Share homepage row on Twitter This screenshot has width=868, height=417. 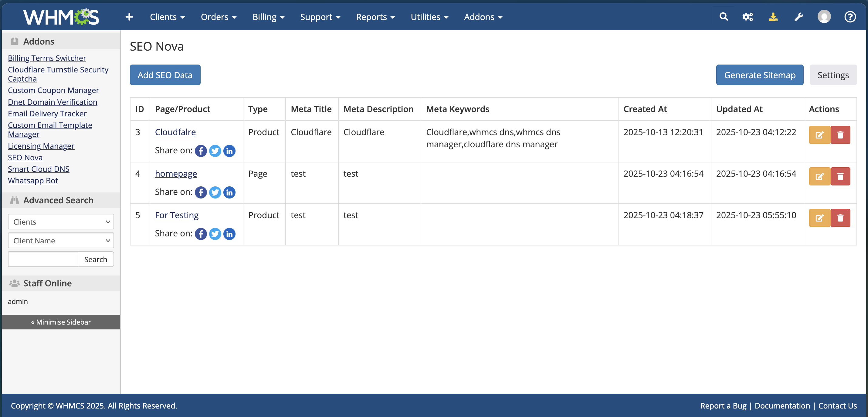click(x=215, y=192)
